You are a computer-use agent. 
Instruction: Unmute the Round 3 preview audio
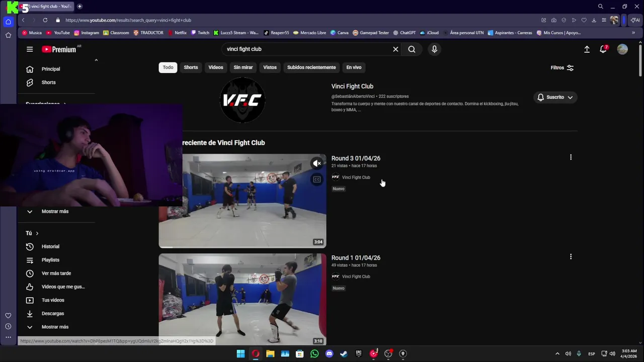click(x=316, y=163)
